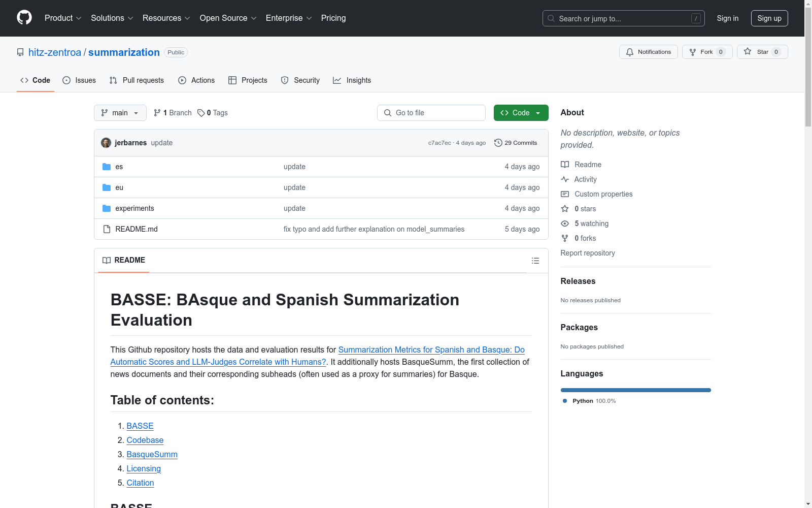Click the experiments folder icon
Image resolution: width=812 pixels, height=508 pixels.
(x=107, y=208)
